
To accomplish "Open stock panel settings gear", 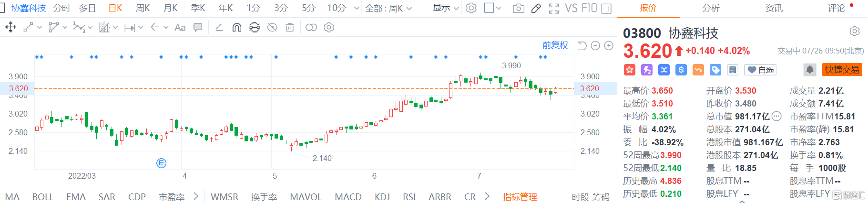I will (x=855, y=31).
